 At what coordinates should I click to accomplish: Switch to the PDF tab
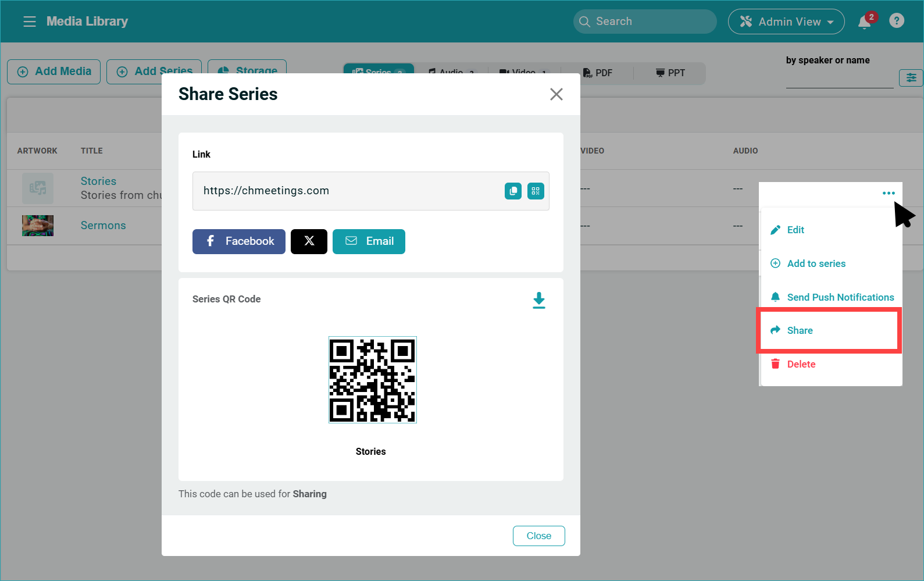point(598,73)
